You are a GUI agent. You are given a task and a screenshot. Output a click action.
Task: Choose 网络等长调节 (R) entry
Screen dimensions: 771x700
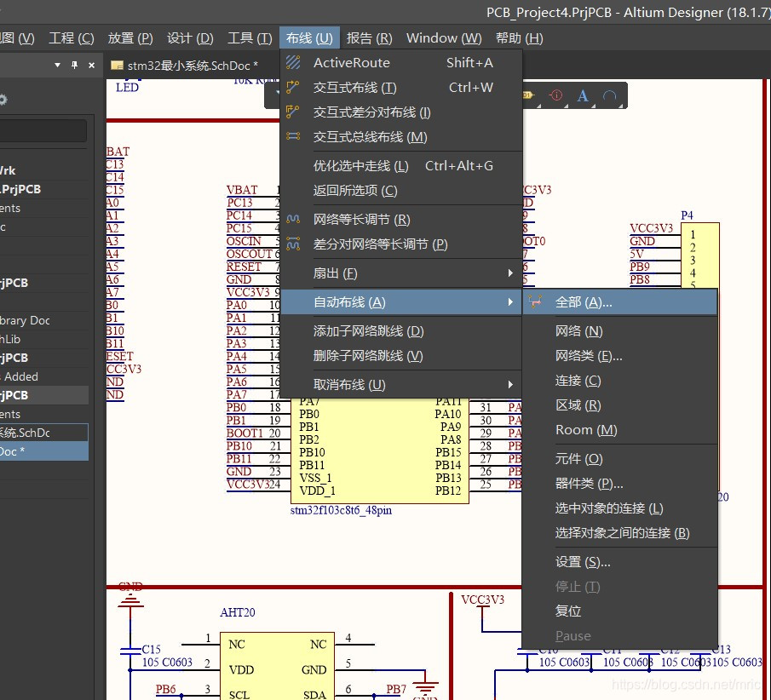401,219
